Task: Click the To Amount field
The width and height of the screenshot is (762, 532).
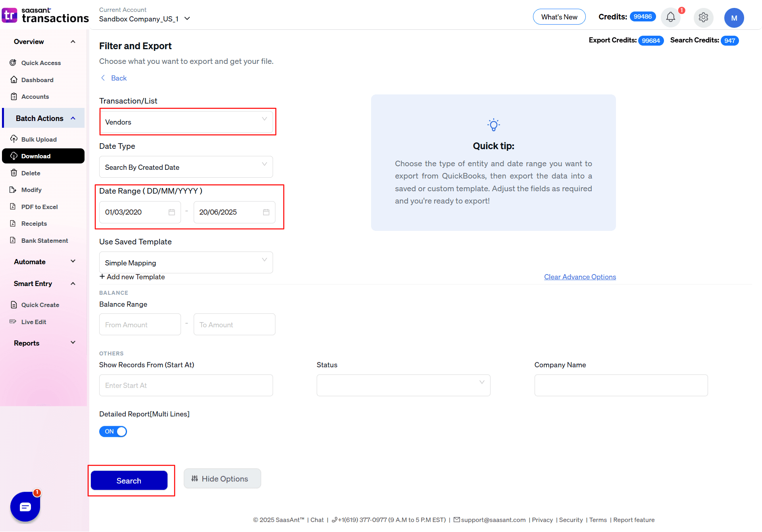Action: [x=234, y=325]
